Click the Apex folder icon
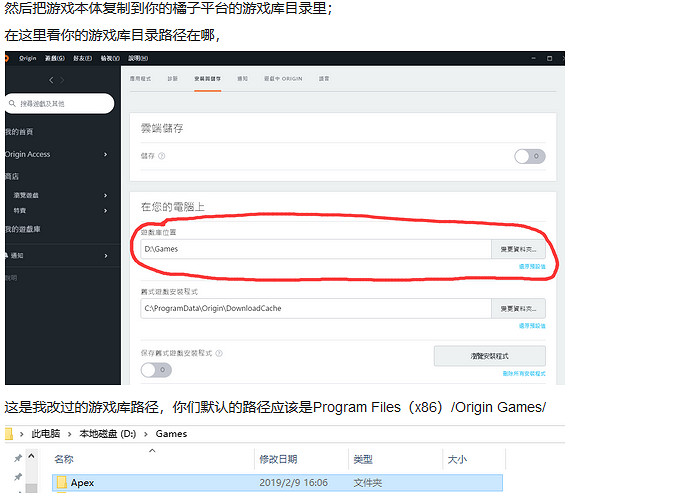Screen dimensions: 681x503 (60, 483)
